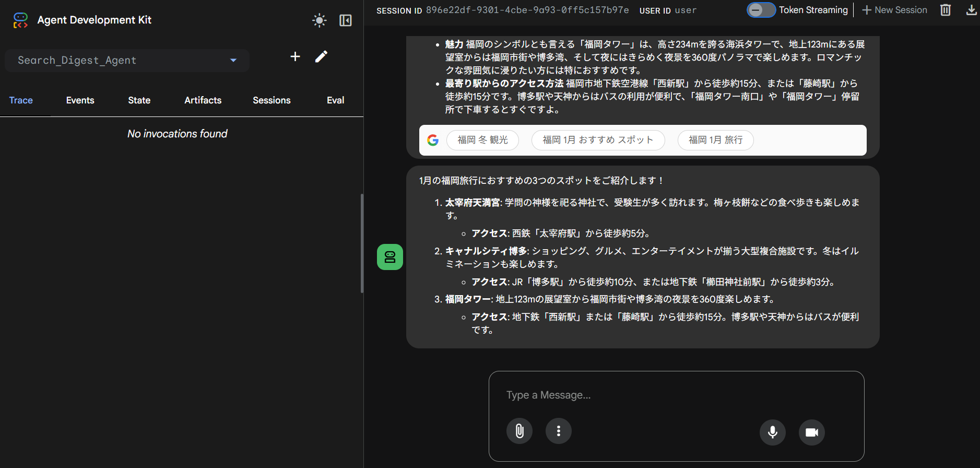Open more options three-dot menu

click(x=559, y=431)
